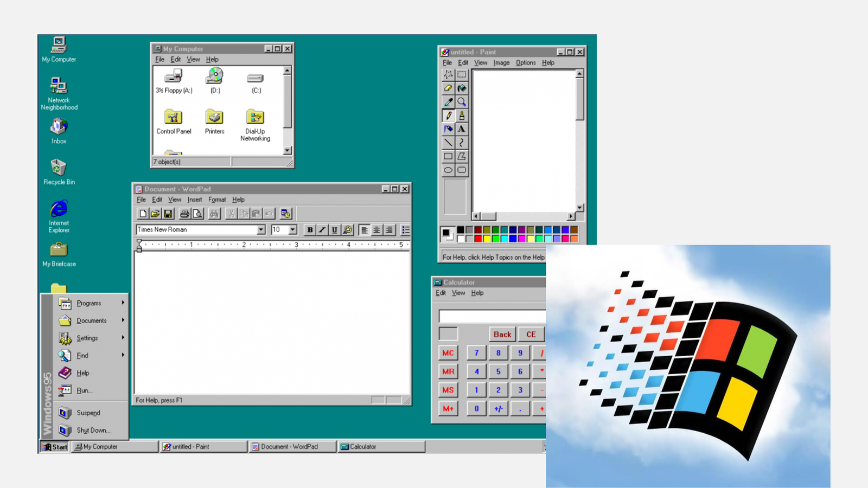Toggle underline formatting in WordPad
Viewport: 868px width, 488px height.
(x=335, y=229)
